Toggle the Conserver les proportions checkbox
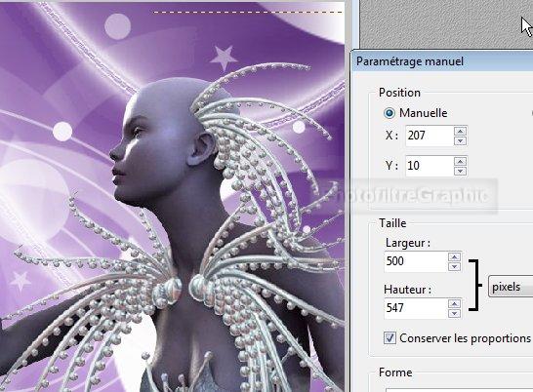This screenshot has width=533, height=392. pyautogui.click(x=389, y=338)
